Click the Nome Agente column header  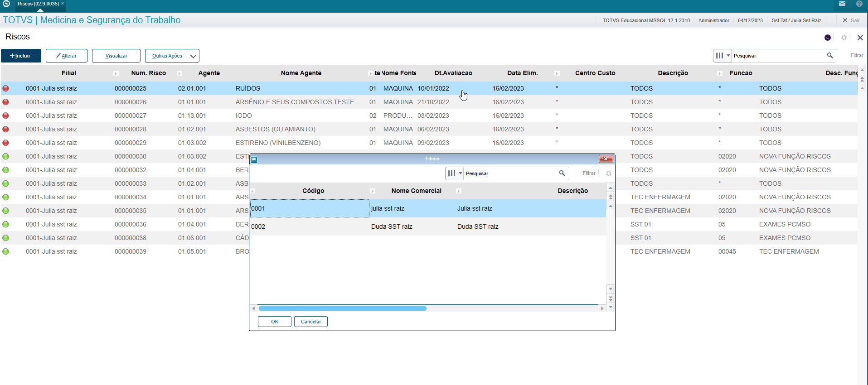[301, 73]
